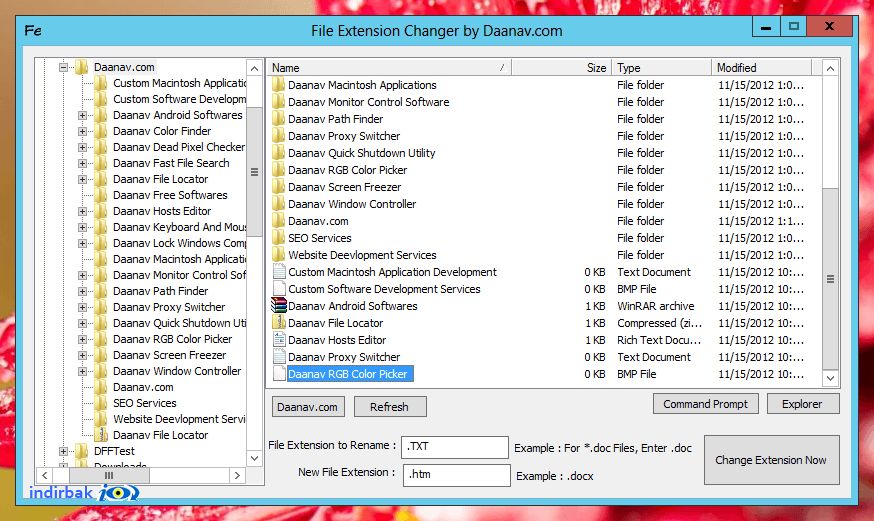This screenshot has width=874, height=521.
Task: Click the file icon of Custom Macintosh Application Development
Action: pyautogui.click(x=279, y=272)
